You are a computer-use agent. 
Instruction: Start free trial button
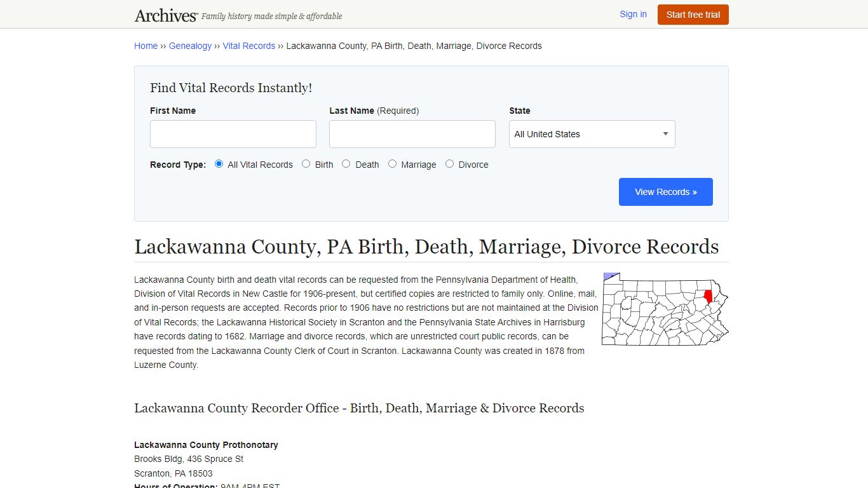click(x=693, y=15)
